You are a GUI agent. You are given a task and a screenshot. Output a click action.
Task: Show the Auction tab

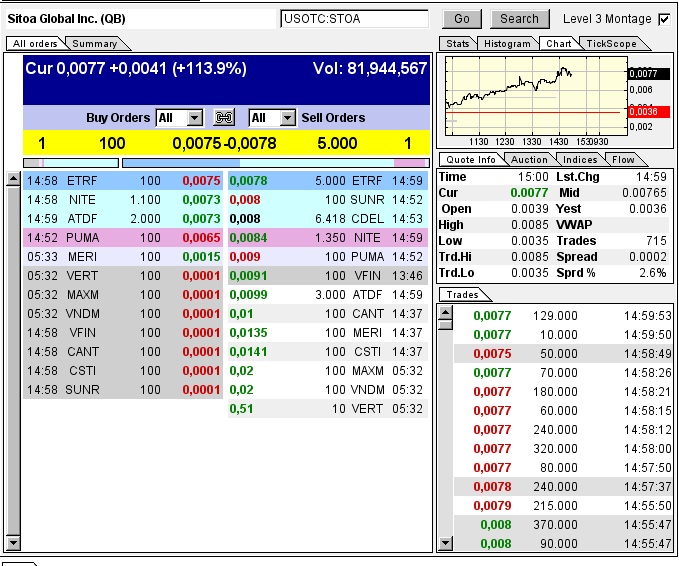[529, 160]
